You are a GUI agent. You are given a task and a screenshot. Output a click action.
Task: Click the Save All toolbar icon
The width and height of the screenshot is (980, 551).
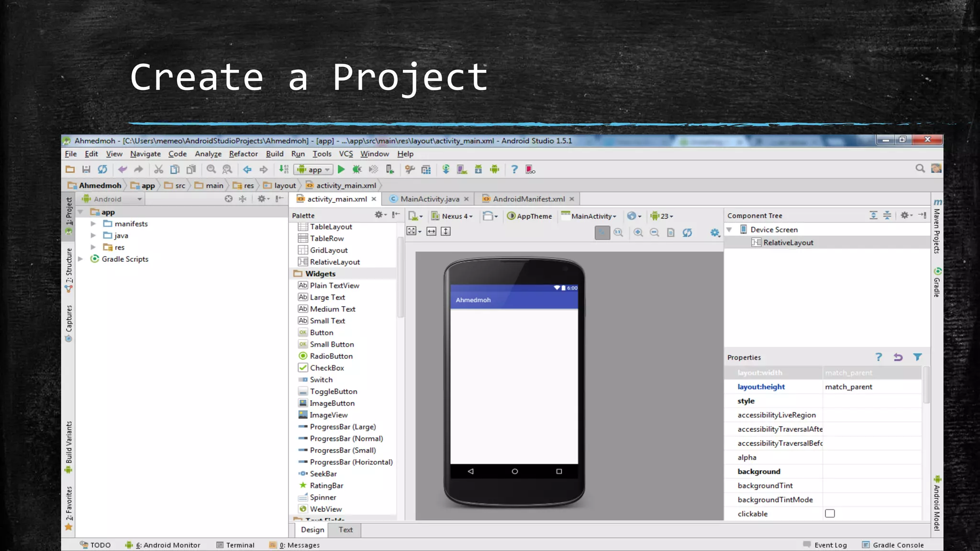pyautogui.click(x=86, y=169)
